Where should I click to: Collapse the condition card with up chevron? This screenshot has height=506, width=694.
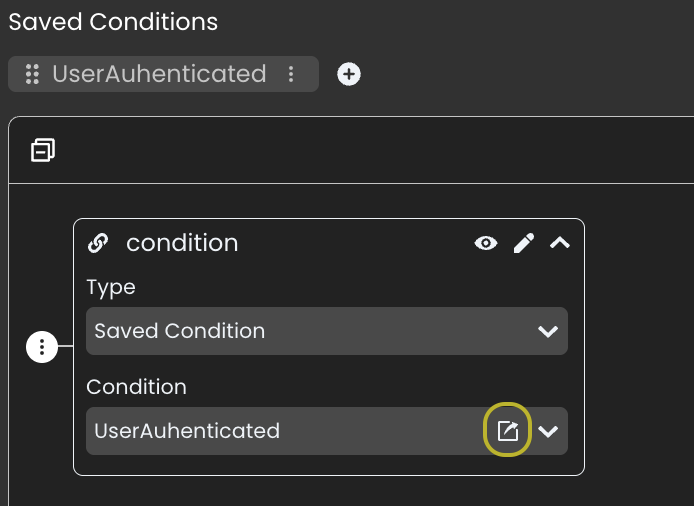click(x=559, y=243)
